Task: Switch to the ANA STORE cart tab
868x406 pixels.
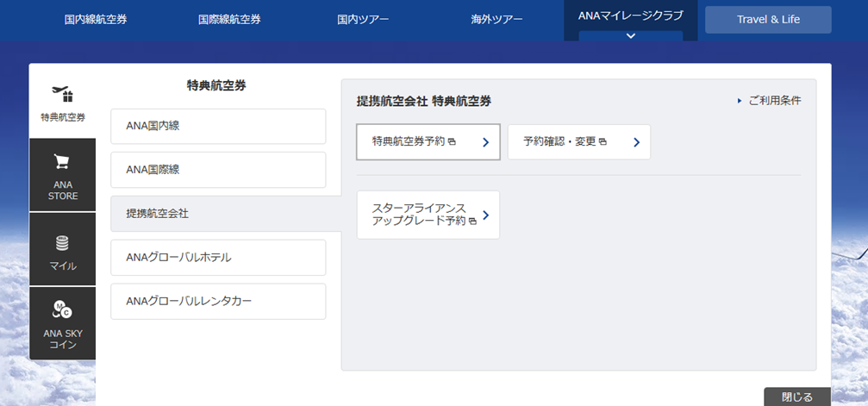Action: (63, 175)
